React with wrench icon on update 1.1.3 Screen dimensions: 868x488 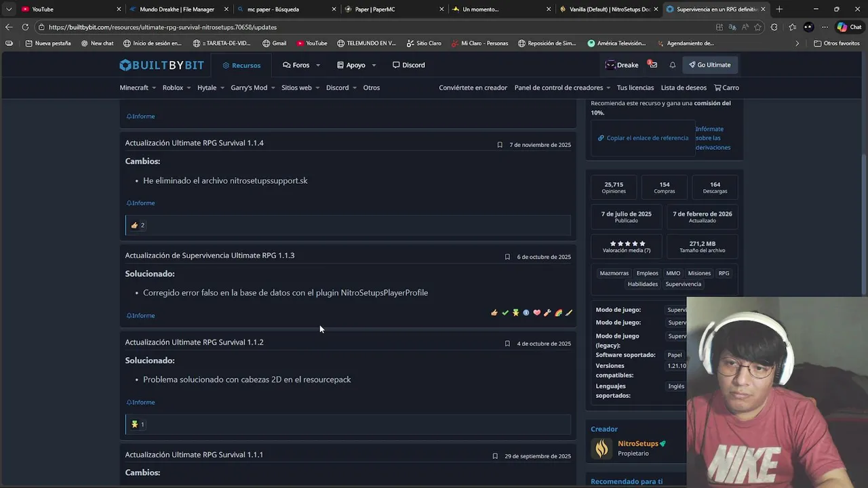coord(547,312)
